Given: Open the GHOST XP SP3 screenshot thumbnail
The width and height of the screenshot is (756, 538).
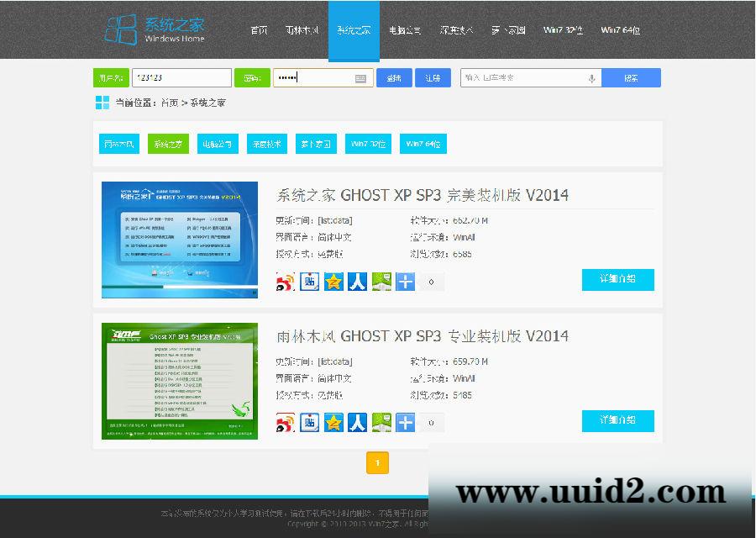Looking at the screenshot, I should point(179,239).
